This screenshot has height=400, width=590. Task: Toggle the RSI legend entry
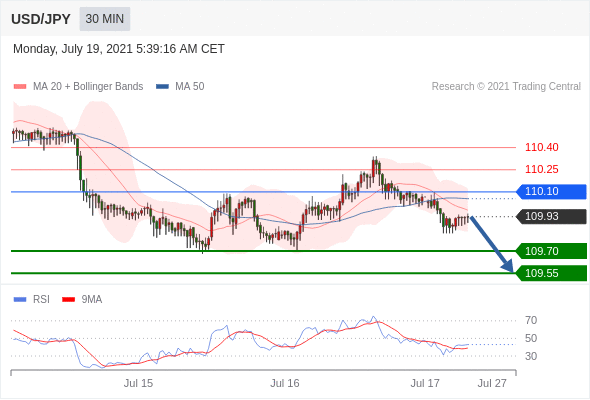coord(32,300)
